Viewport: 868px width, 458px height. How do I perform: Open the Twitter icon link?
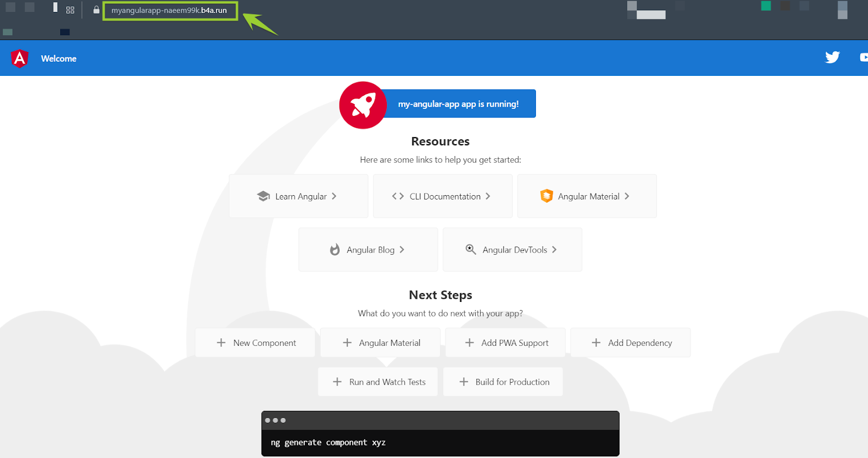(x=832, y=57)
